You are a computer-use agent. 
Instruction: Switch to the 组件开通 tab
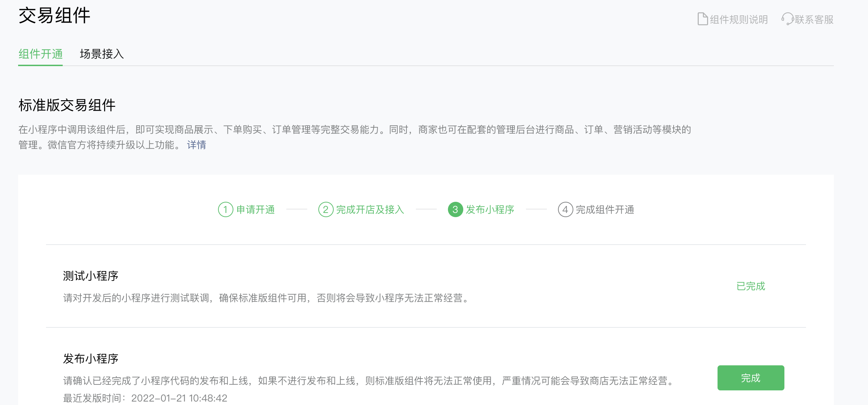click(40, 54)
